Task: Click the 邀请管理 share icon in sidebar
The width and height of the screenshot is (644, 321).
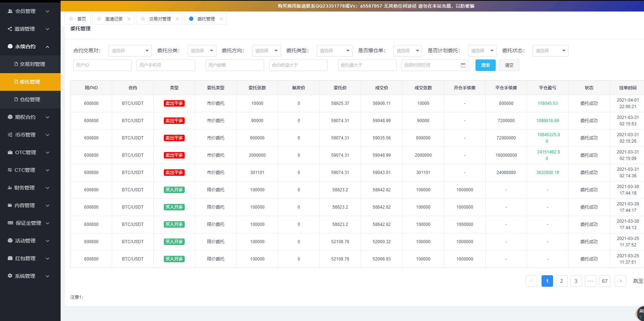Action: click(10, 29)
